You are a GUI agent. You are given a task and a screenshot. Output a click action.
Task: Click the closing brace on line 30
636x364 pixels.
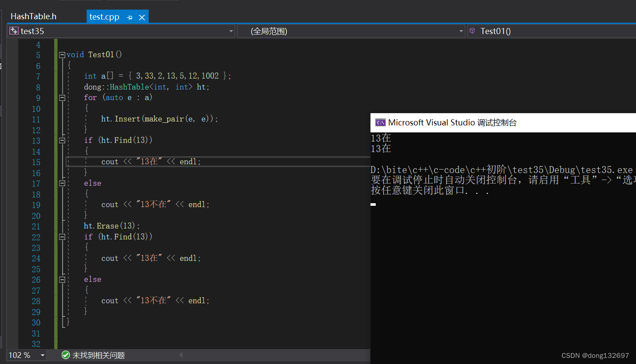[68, 322]
